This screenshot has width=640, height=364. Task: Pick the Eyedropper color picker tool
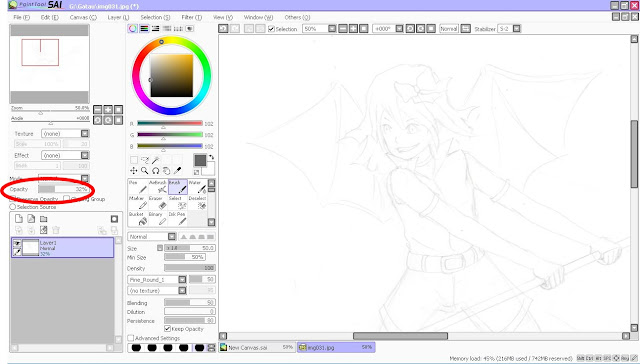177,171
